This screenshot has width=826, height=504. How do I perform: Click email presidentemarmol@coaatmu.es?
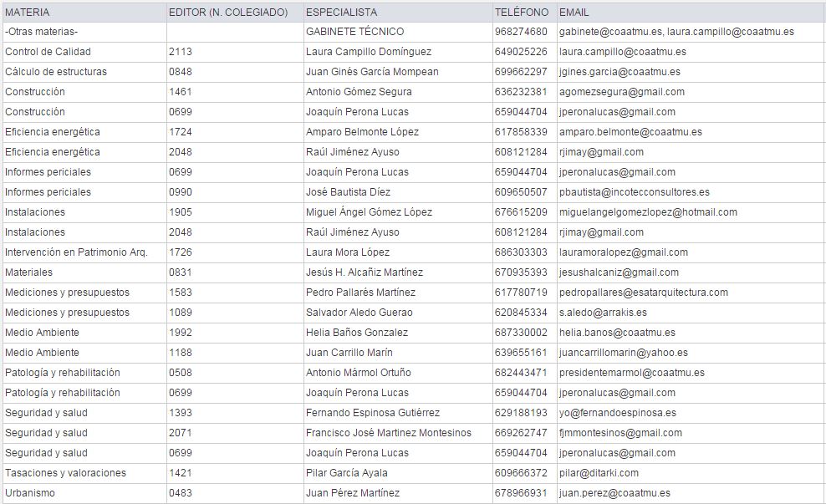[632, 372]
